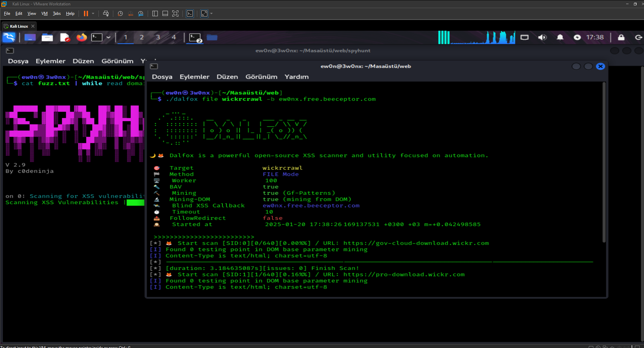Expand the stretch mode dropdown arrow
Screen dimensions: 644x348
pos(211,14)
